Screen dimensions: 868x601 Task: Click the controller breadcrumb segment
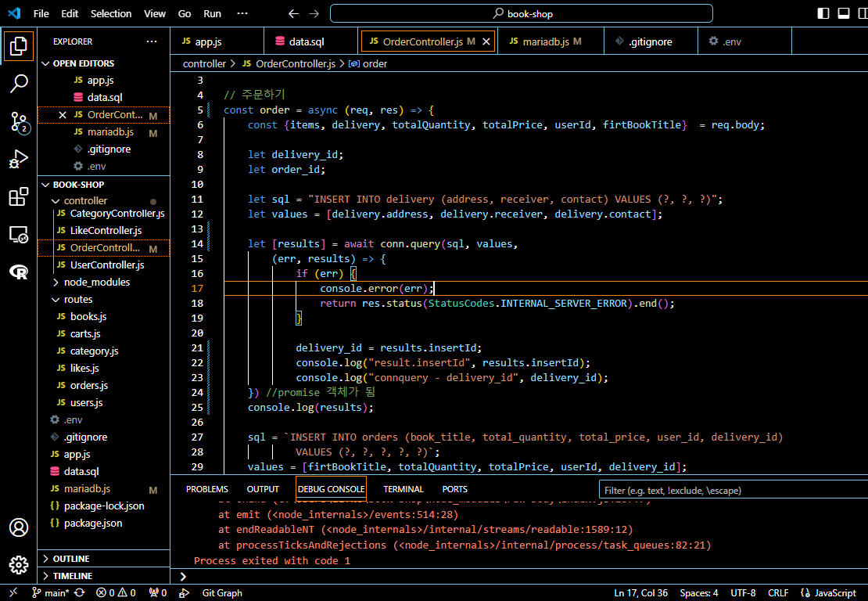(204, 63)
